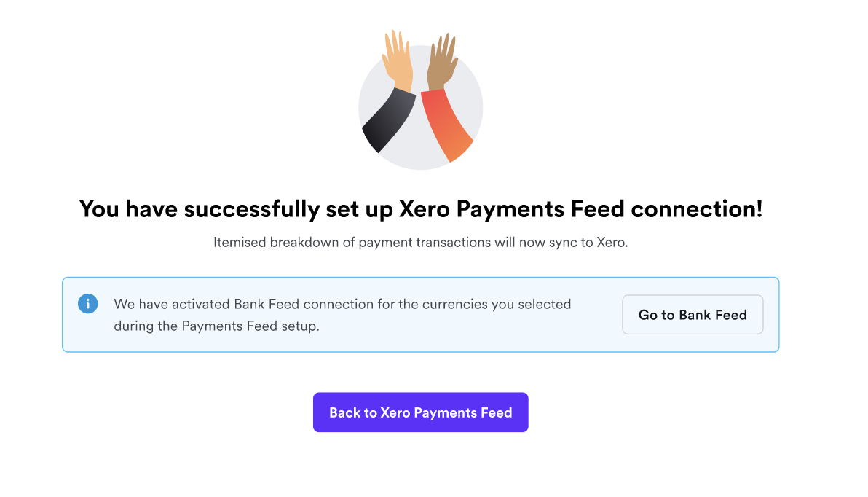Click the word "Itemised" in the subtitle
This screenshot has width=868, height=497.
pyautogui.click(x=240, y=243)
